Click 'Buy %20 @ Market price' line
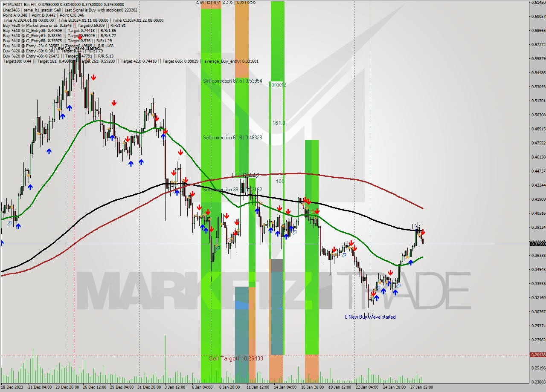Screen dimensions: 546x392 click(64, 25)
